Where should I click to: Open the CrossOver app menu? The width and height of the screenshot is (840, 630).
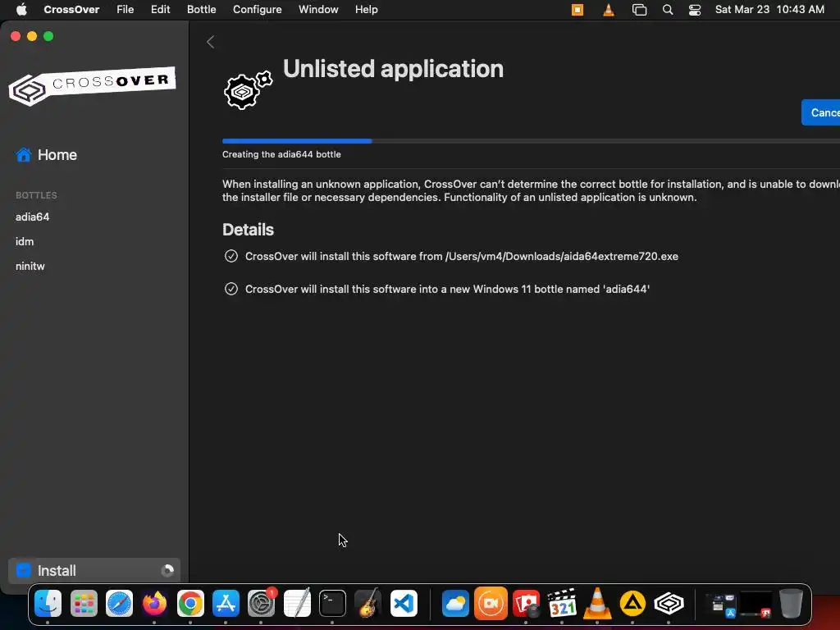[x=71, y=10]
